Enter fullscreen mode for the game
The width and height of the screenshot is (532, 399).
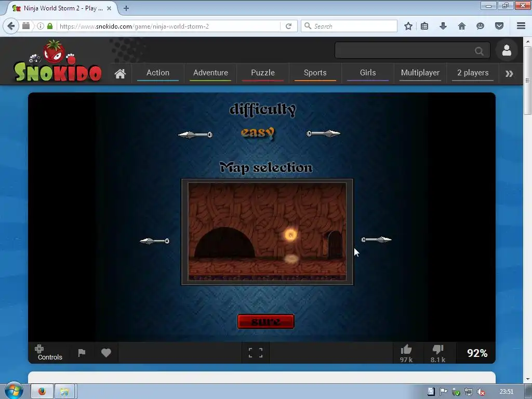coord(256,353)
